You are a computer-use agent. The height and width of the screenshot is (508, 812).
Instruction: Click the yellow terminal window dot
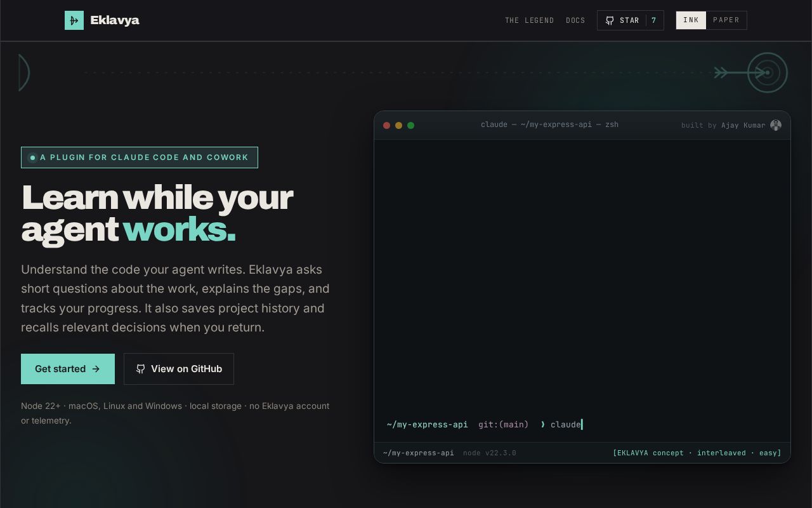398,125
